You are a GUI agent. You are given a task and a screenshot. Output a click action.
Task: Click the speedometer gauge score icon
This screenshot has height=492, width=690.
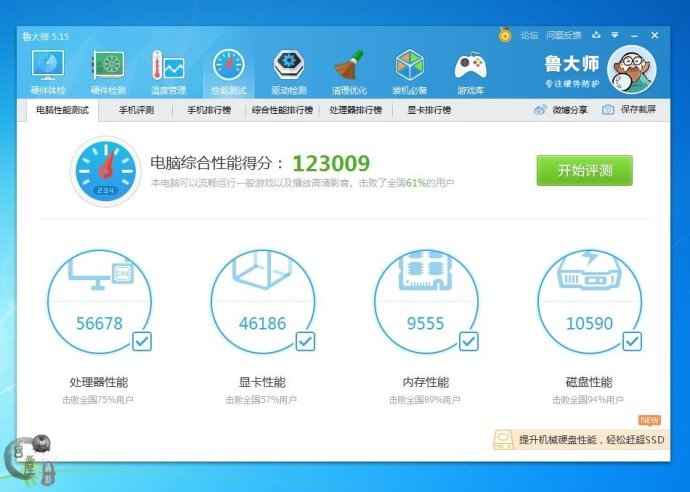105,171
